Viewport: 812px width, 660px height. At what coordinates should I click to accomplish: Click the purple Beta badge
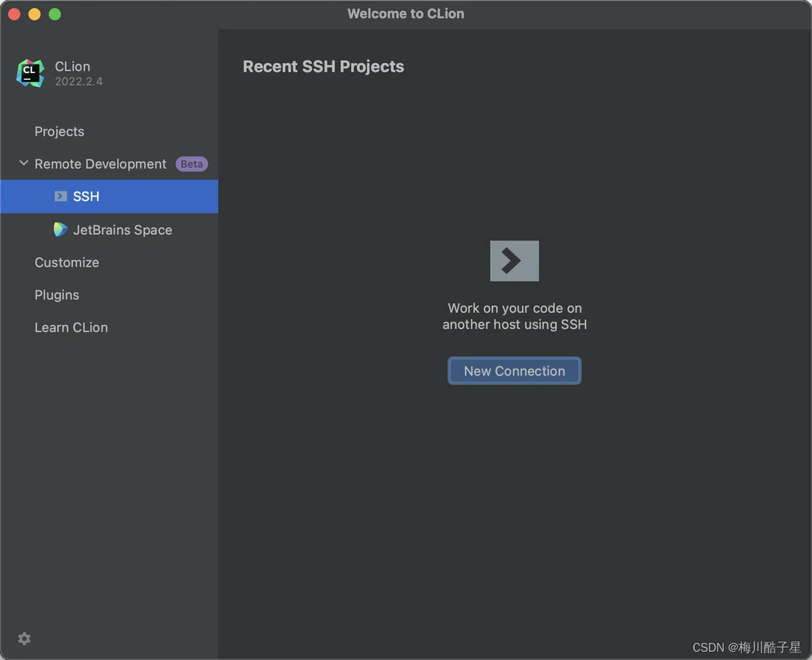click(191, 164)
